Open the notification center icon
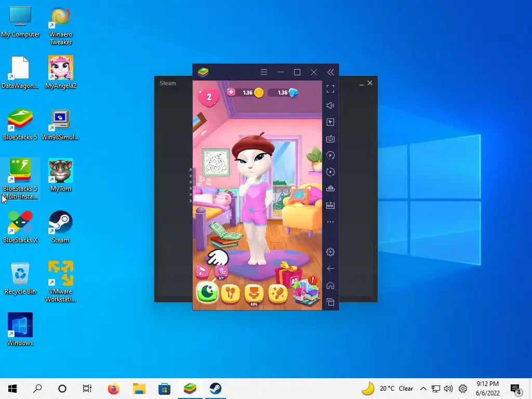The image size is (532, 399). tap(516, 389)
